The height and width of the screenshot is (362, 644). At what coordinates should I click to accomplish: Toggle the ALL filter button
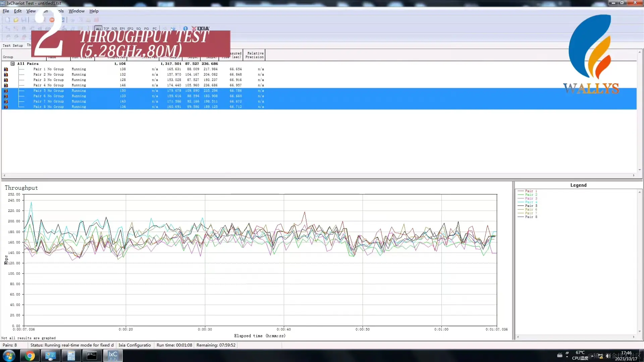coord(98,29)
